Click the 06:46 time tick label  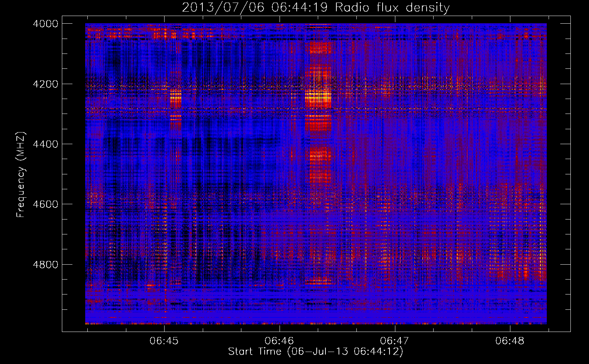pos(279,341)
